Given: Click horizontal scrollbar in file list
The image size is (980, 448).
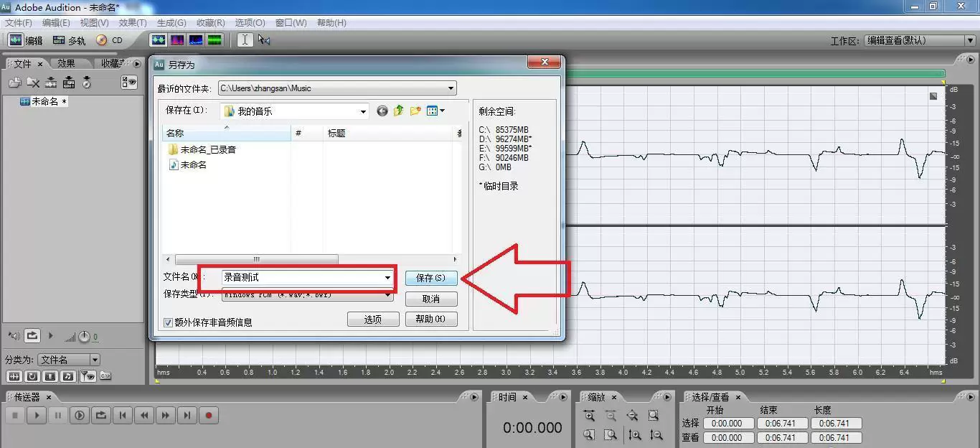Looking at the screenshot, I should (x=256, y=259).
